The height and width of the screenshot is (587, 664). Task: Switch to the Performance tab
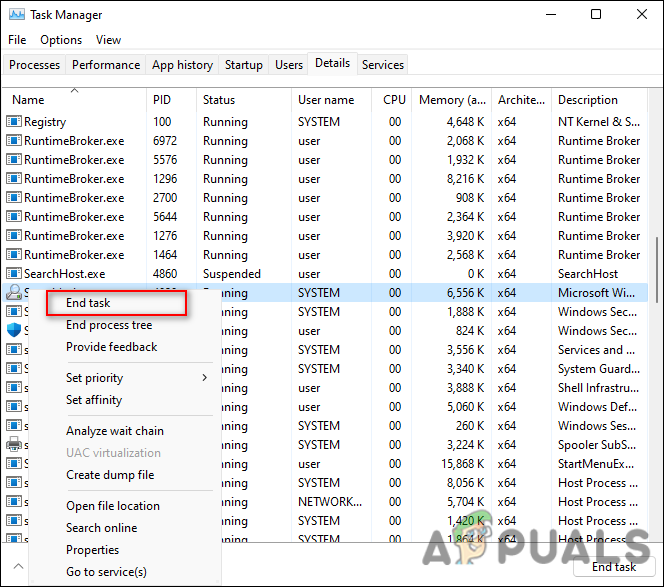click(x=106, y=65)
